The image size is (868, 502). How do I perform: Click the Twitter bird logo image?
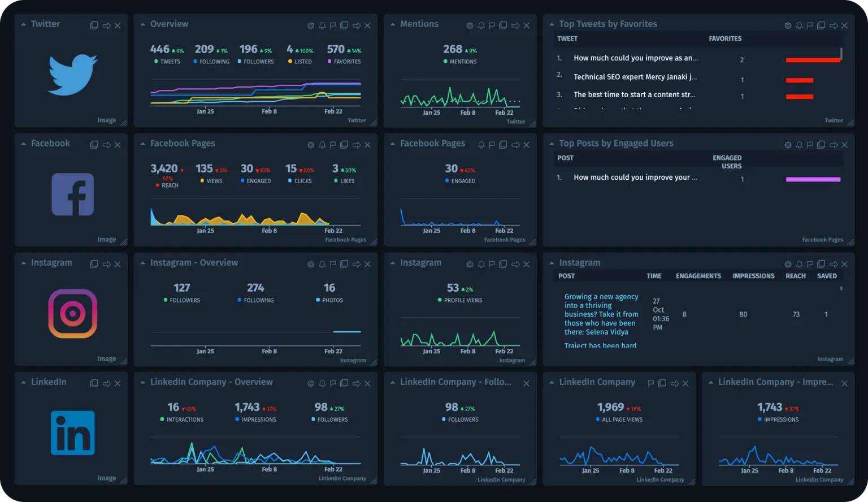(72, 75)
